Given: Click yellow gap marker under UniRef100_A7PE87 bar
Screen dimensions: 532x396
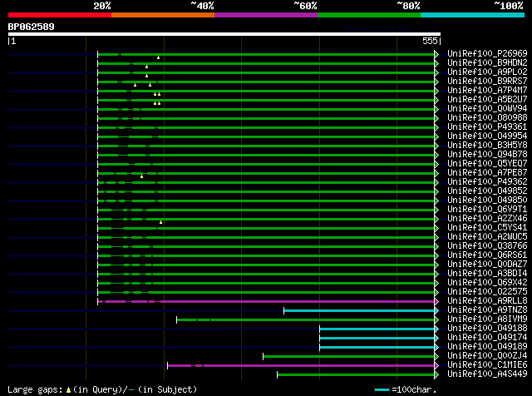Looking at the screenshot, I should tap(141, 176).
